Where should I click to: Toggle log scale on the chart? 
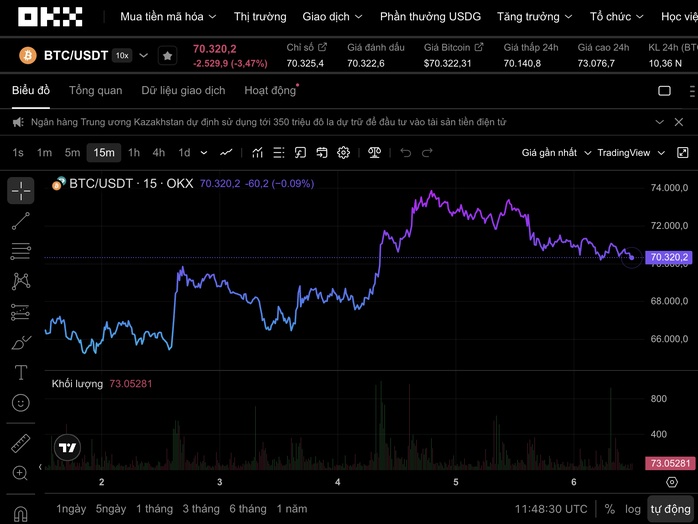click(632, 508)
